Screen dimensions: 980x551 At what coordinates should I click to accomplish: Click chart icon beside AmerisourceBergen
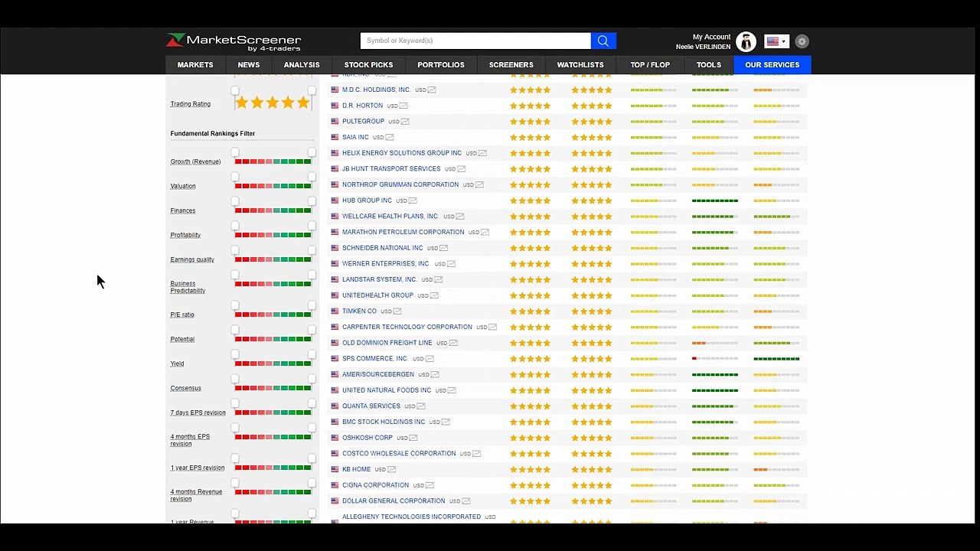435,375
